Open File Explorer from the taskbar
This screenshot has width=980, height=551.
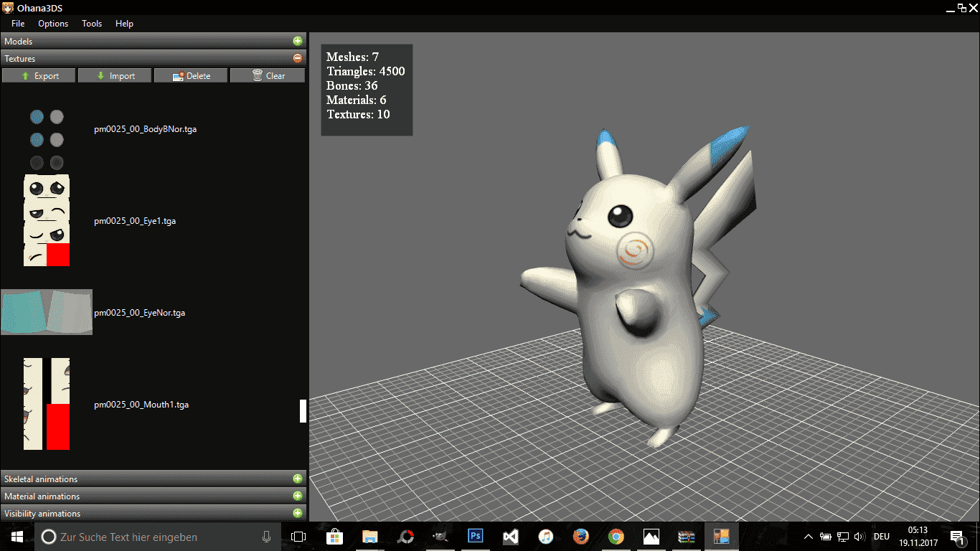pyautogui.click(x=369, y=537)
